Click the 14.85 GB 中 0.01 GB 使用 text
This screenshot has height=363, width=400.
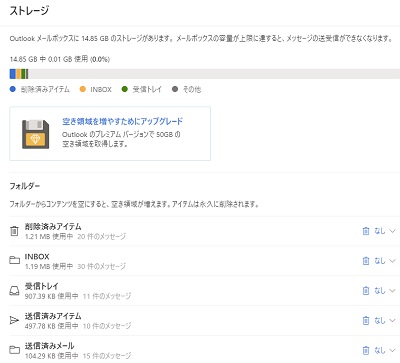60,59
